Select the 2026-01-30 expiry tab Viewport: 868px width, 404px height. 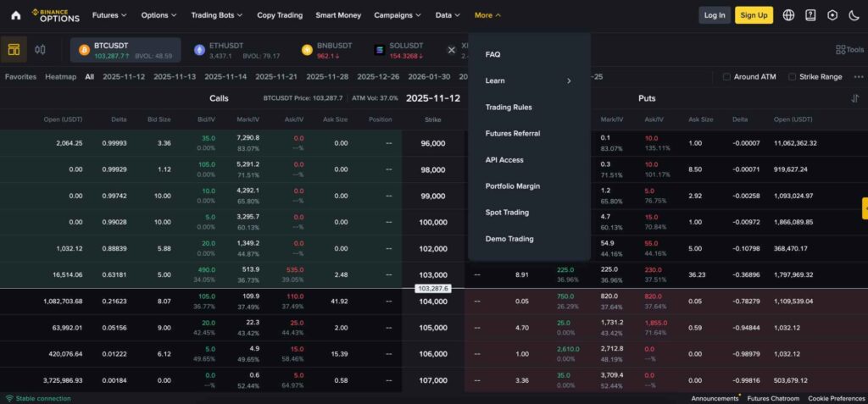click(x=429, y=77)
